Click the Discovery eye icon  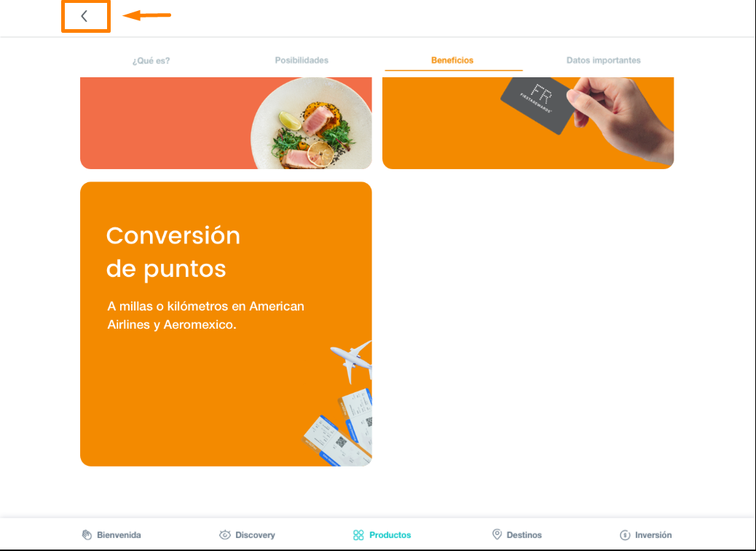point(224,534)
